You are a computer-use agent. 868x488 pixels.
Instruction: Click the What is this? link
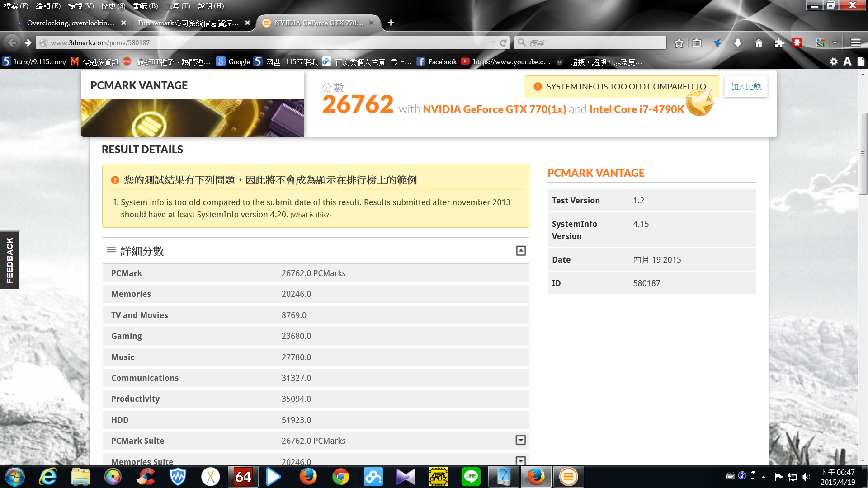coord(311,215)
